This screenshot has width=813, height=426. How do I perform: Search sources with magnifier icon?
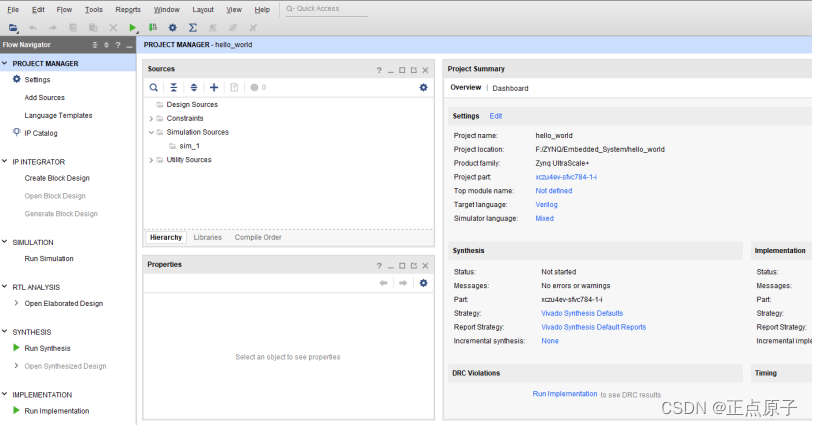(x=153, y=88)
